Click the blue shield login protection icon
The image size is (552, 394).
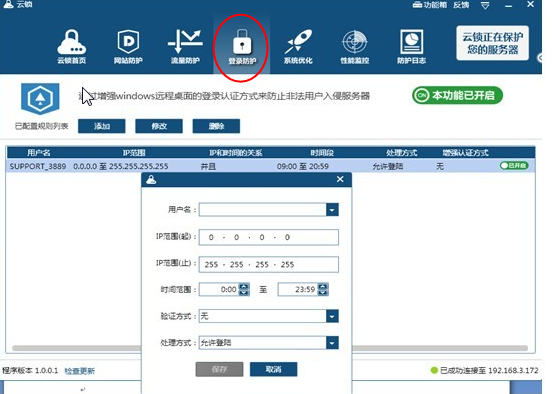40,99
